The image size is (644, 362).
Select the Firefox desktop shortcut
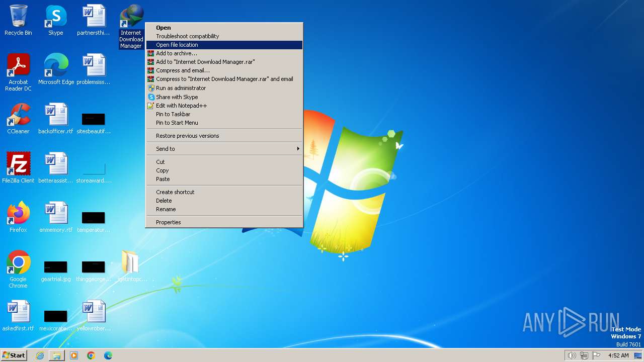(x=18, y=217)
